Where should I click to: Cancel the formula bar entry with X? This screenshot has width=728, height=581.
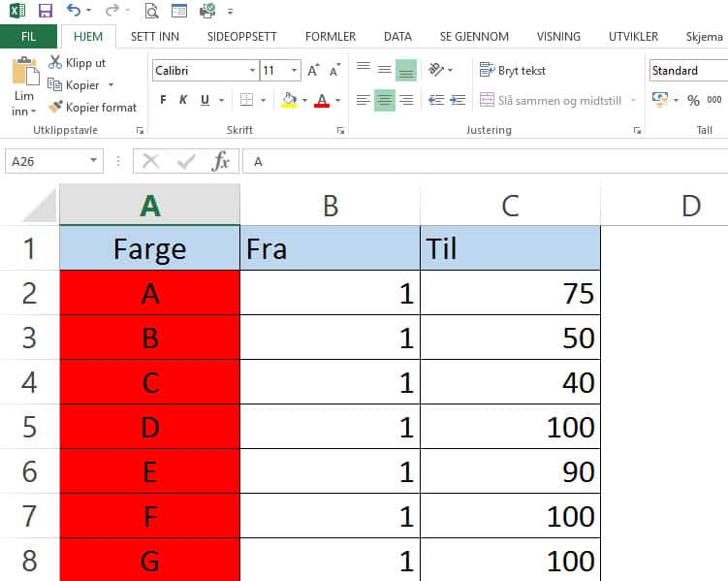(150, 161)
